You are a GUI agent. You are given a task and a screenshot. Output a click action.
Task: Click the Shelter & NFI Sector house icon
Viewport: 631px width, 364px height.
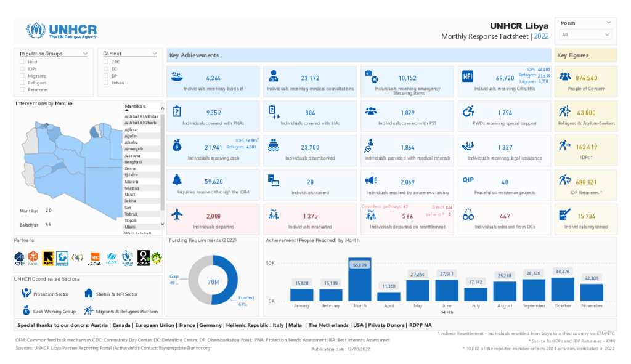(x=88, y=294)
